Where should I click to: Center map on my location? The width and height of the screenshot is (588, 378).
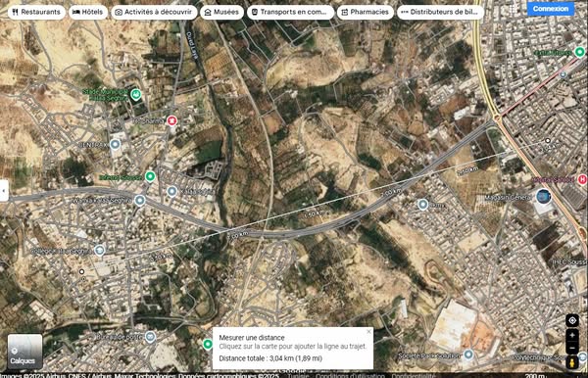572,320
